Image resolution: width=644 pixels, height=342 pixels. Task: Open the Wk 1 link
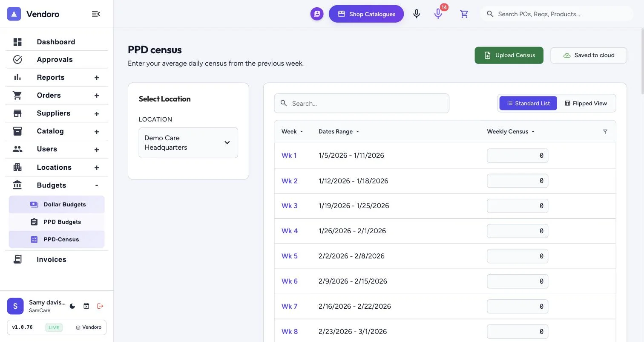point(289,156)
